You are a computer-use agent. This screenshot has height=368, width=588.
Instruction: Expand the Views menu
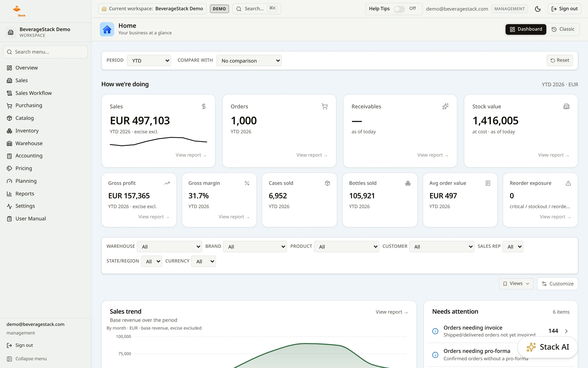(x=516, y=284)
